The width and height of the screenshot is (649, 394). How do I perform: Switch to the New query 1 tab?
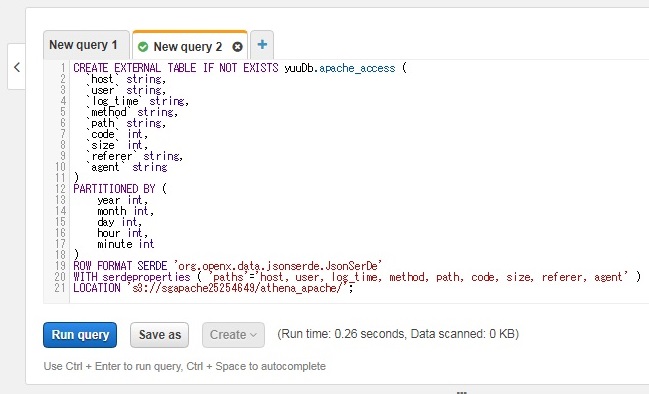[x=86, y=45]
